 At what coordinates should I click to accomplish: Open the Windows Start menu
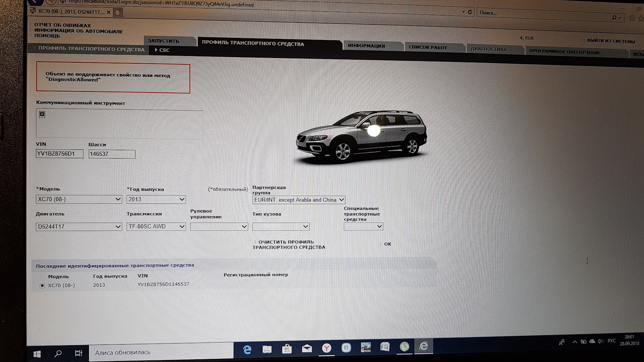coord(37,354)
